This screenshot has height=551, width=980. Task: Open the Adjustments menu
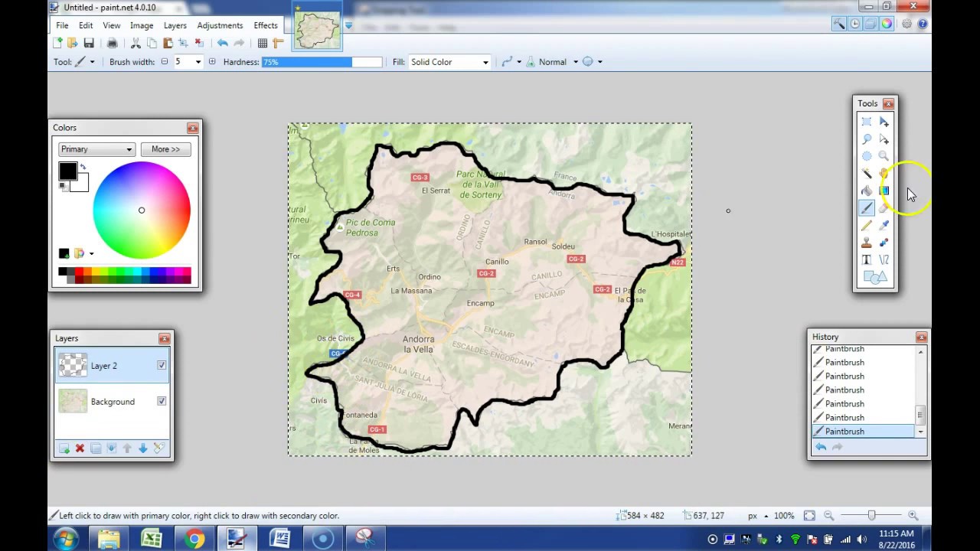click(x=220, y=25)
